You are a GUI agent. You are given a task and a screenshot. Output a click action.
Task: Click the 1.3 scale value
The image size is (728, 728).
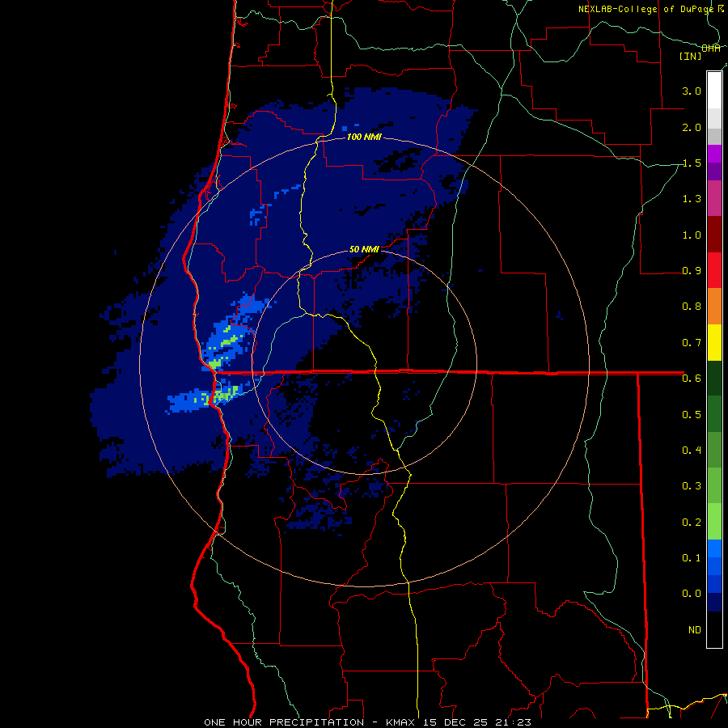pos(692,199)
